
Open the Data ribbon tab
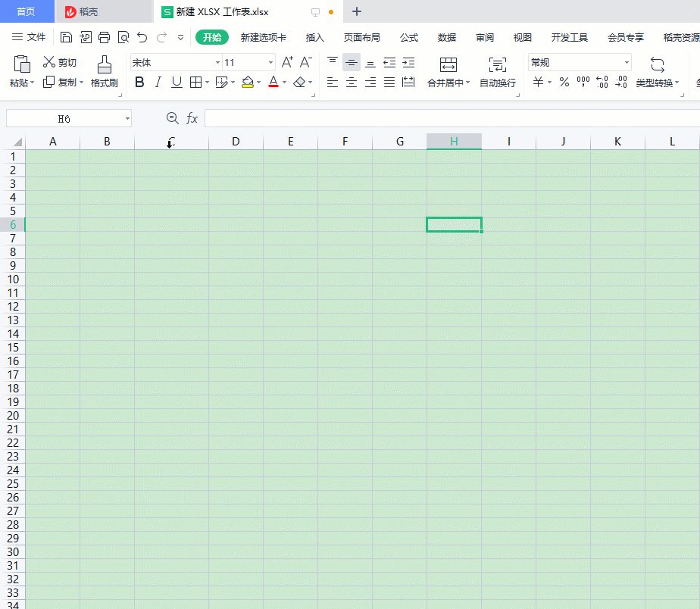point(447,38)
